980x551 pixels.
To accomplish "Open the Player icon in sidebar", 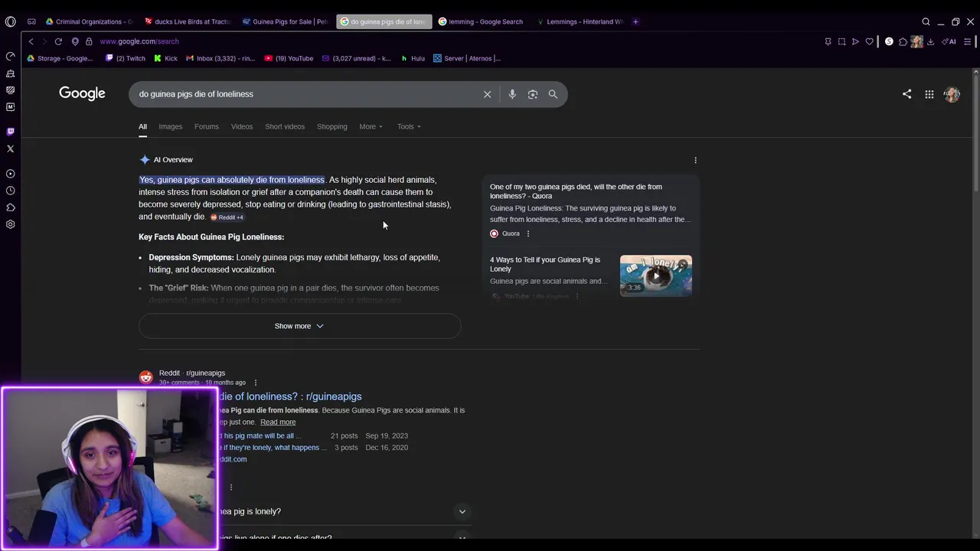I will pos(10,174).
